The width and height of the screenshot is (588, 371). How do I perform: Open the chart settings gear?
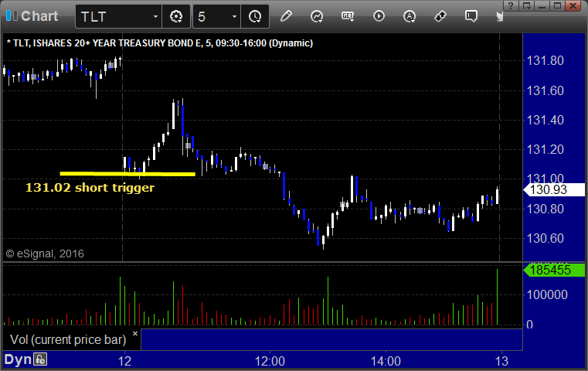coord(176,16)
